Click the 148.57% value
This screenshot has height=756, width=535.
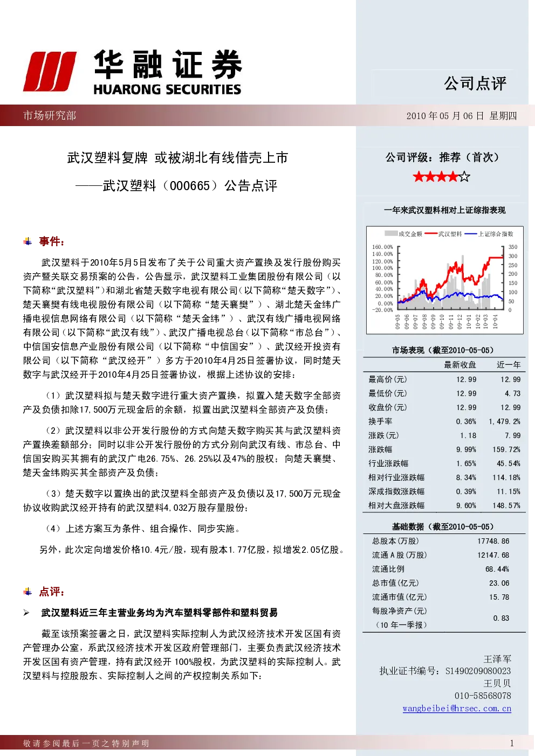pyautogui.click(x=506, y=505)
